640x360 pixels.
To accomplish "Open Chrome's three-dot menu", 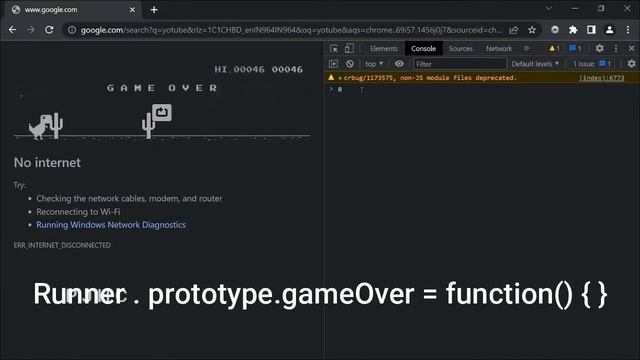I will pyautogui.click(x=628, y=30).
